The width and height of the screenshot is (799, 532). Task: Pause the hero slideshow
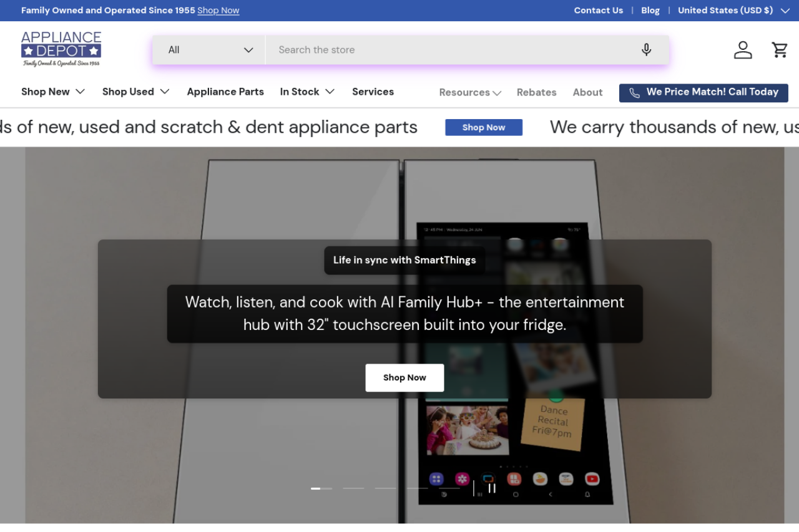coord(492,488)
